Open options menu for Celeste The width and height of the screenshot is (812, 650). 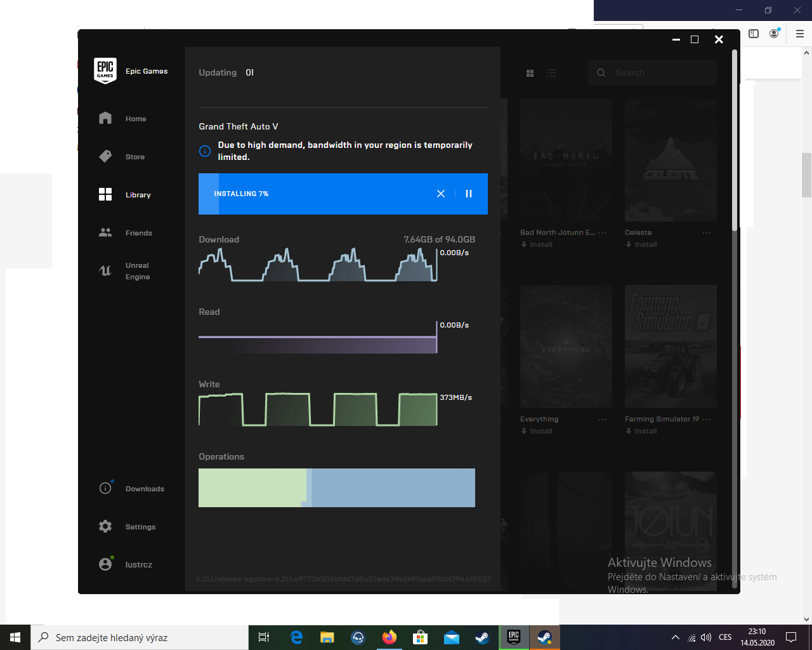tap(706, 233)
